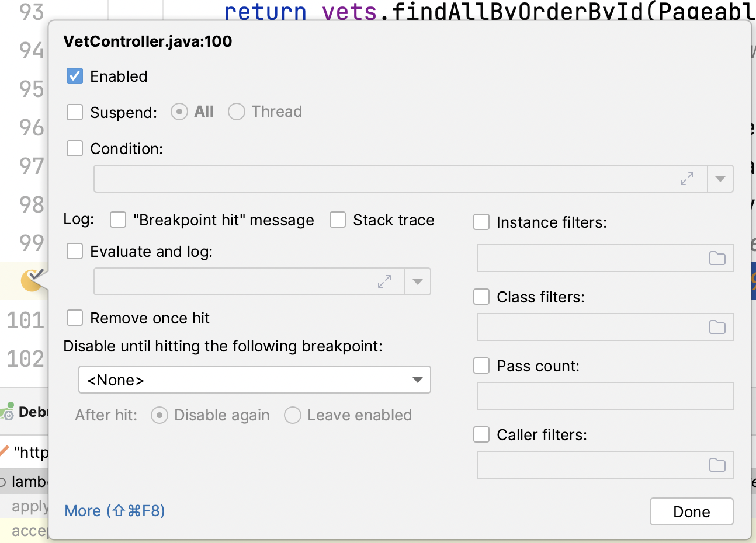
Task: Expand the Condition field editor
Action: click(x=687, y=179)
